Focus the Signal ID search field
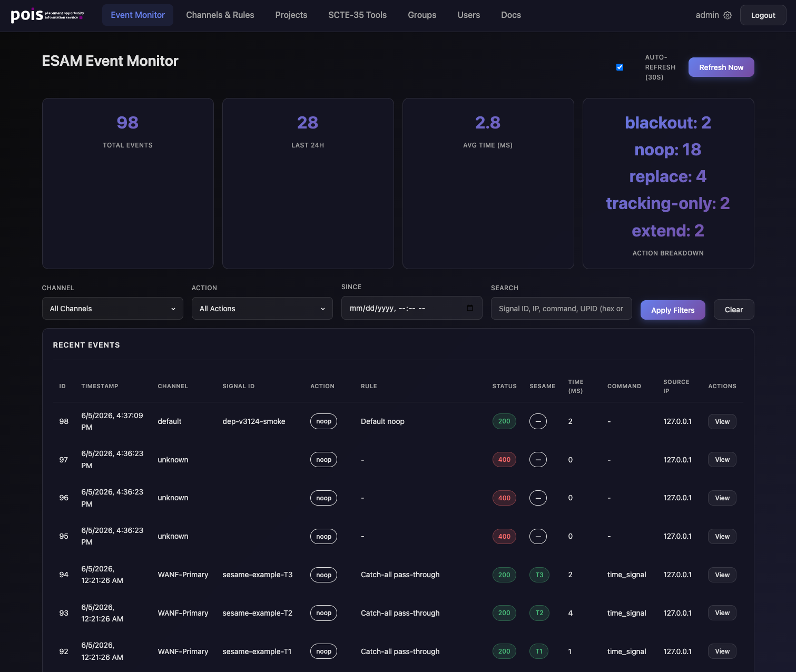The height and width of the screenshot is (672, 796). click(562, 309)
